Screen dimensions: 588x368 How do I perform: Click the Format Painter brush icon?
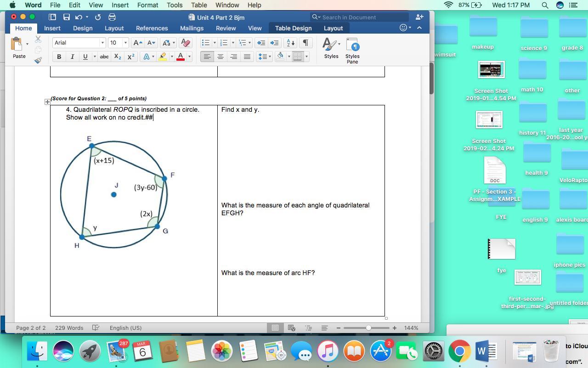(38, 60)
